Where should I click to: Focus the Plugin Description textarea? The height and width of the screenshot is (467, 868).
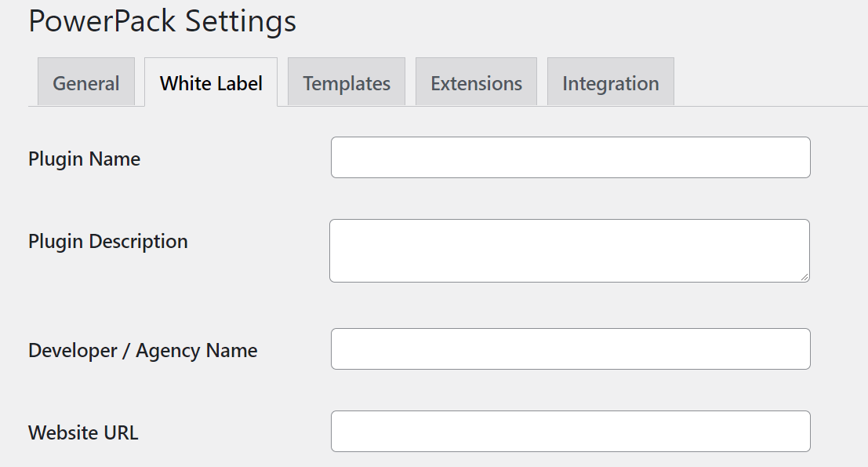click(x=570, y=250)
